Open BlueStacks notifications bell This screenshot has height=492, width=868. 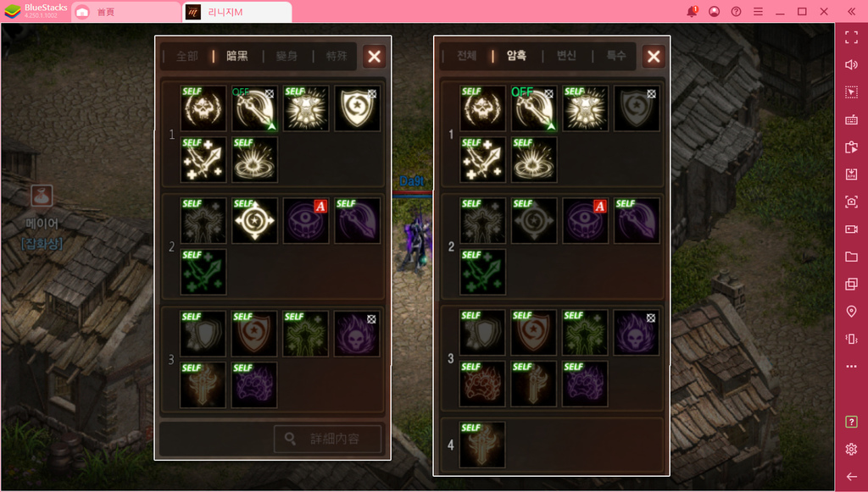coord(692,12)
